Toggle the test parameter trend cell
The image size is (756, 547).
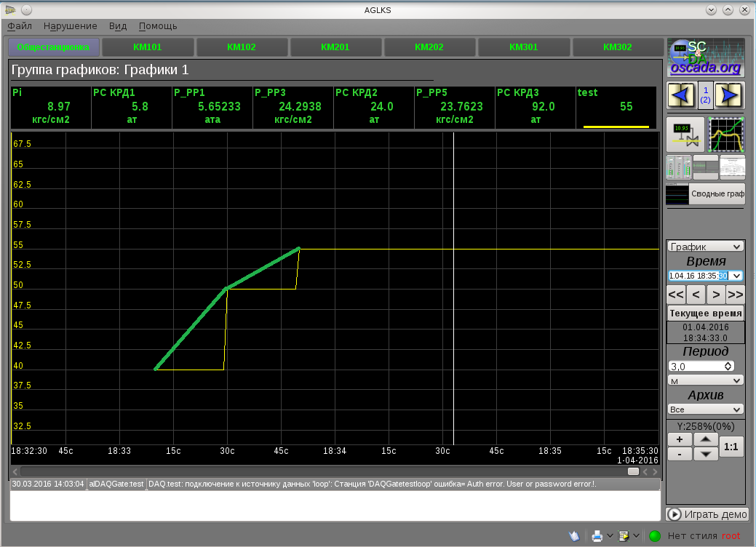pos(616,107)
